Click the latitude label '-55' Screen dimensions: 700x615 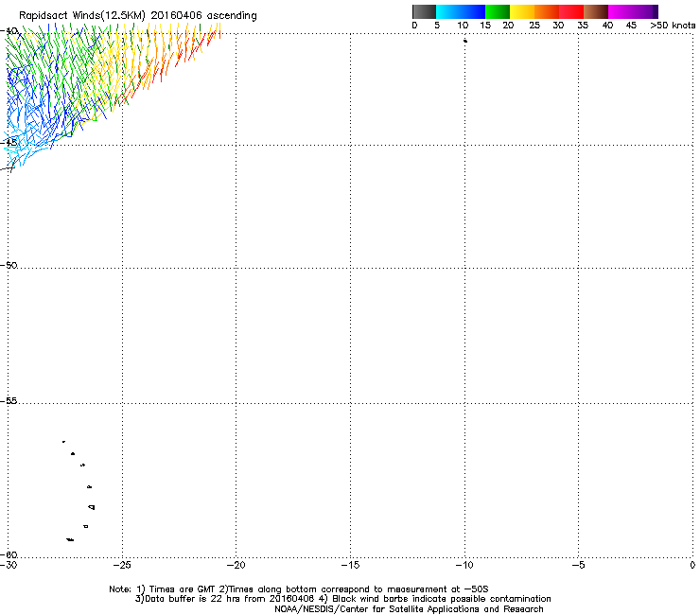tap(9, 401)
